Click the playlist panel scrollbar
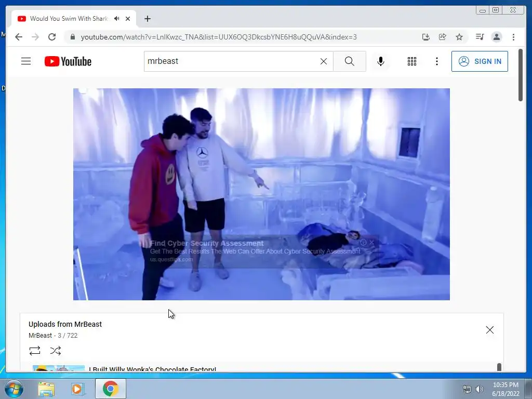 [x=499, y=367]
